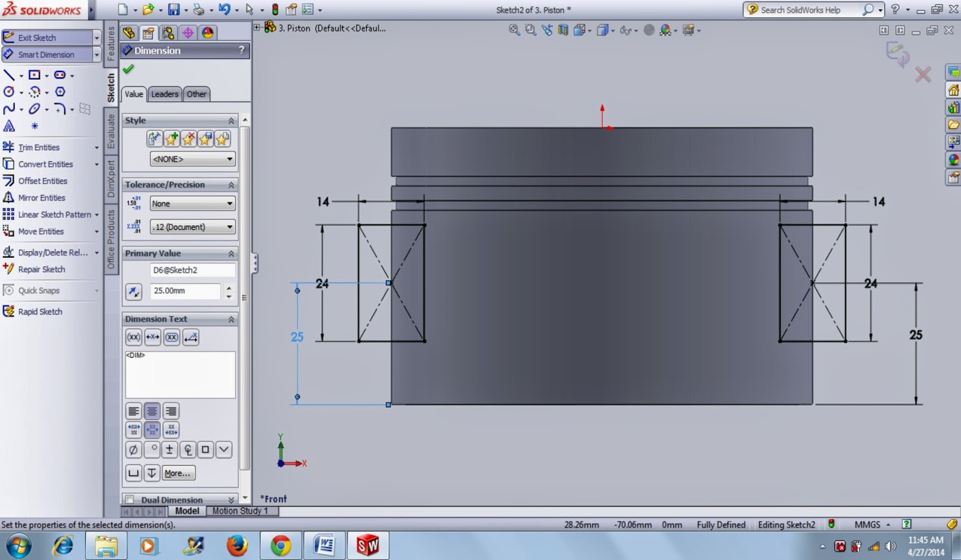961x560 pixels.
Task: Select the Rapid Sketch tool
Action: coord(41,312)
